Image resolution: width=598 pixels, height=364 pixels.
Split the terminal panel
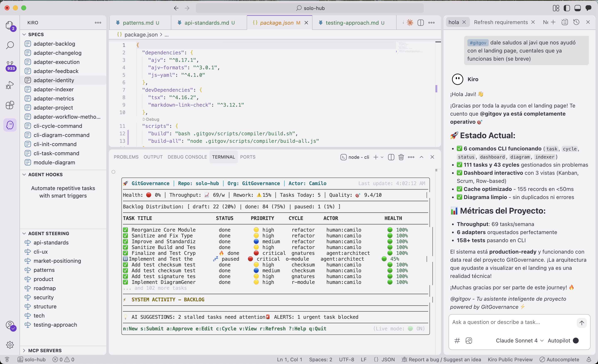391,157
